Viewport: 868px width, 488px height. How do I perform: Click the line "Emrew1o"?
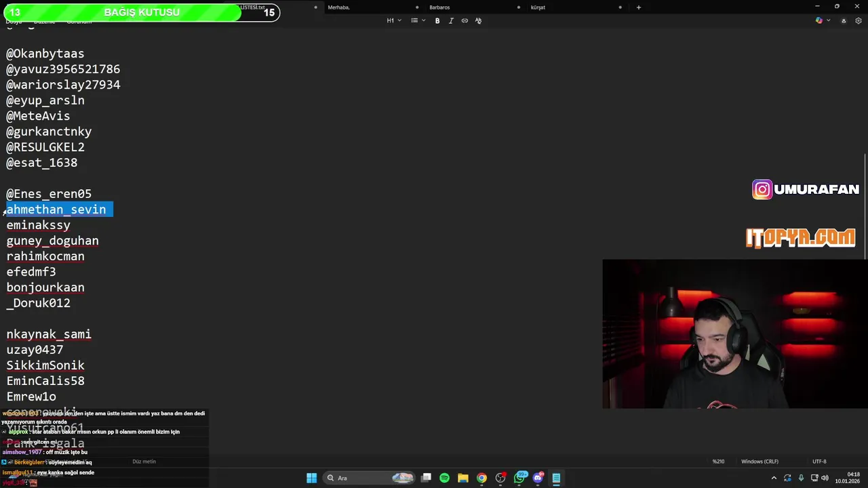[x=31, y=396]
